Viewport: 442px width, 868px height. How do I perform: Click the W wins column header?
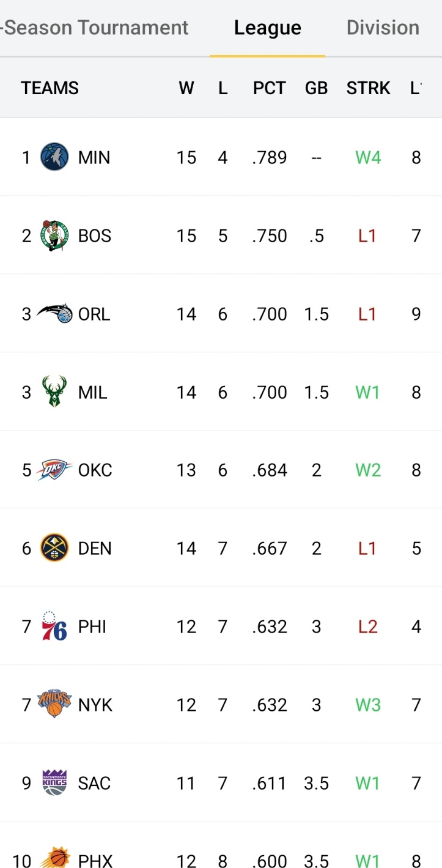(186, 88)
